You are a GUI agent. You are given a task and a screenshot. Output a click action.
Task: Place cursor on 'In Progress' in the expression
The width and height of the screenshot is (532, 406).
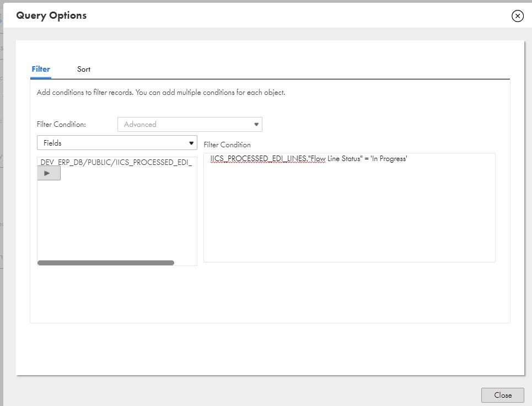coord(389,158)
